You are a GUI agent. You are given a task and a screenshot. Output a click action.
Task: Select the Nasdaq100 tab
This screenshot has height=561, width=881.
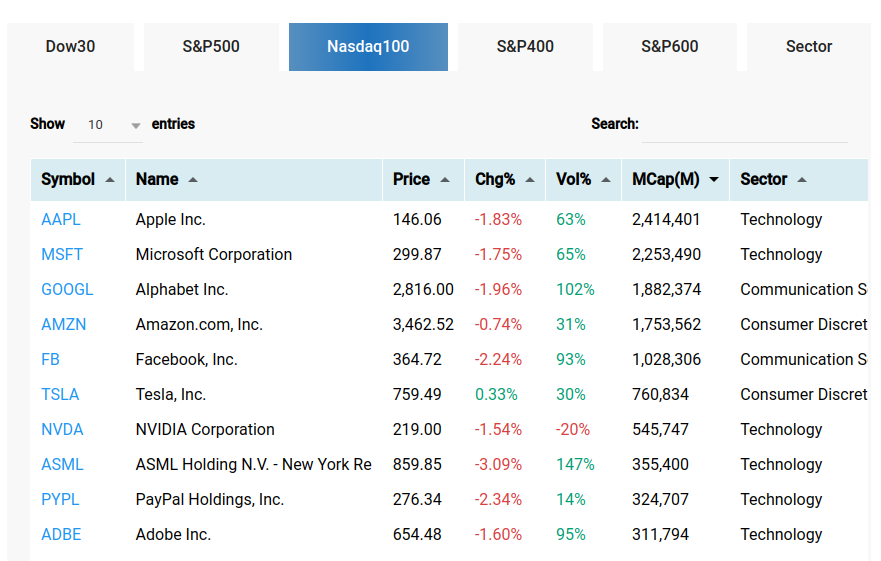tap(368, 47)
